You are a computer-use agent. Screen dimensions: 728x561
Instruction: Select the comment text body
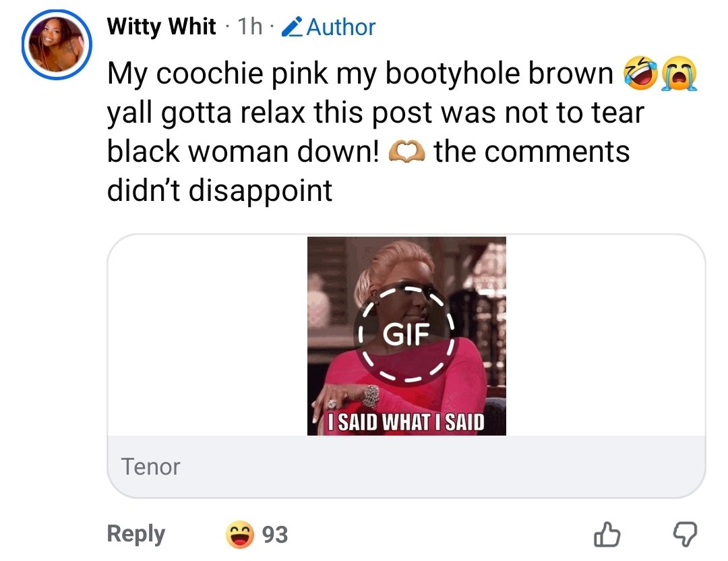402,131
